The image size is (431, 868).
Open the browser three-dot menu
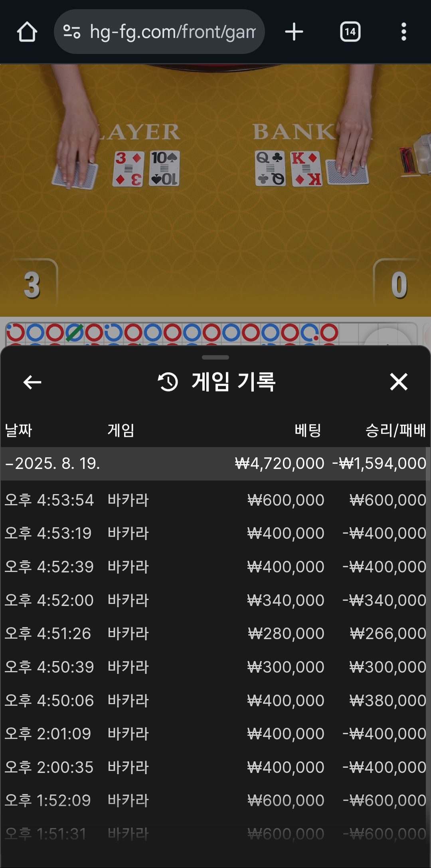coord(404,32)
